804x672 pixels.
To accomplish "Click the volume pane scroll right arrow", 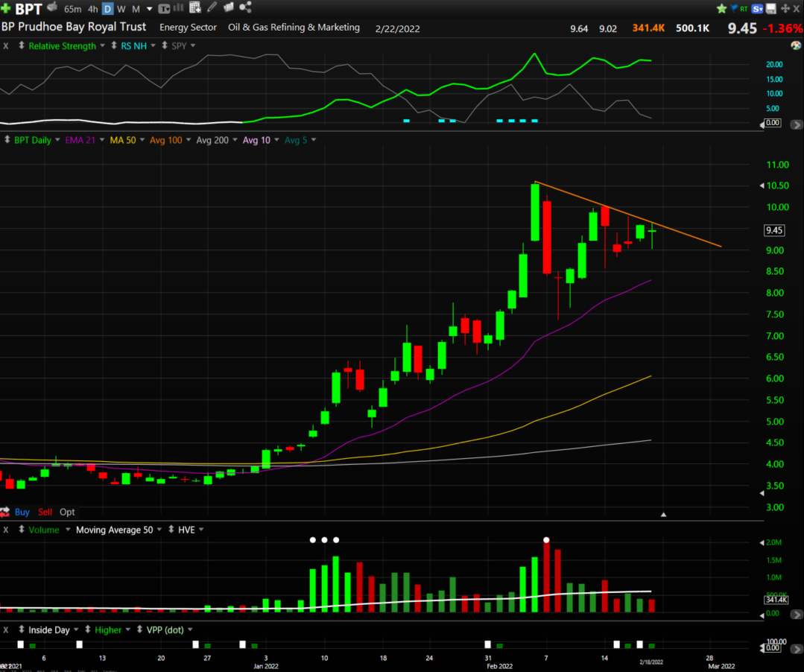I will (797, 614).
